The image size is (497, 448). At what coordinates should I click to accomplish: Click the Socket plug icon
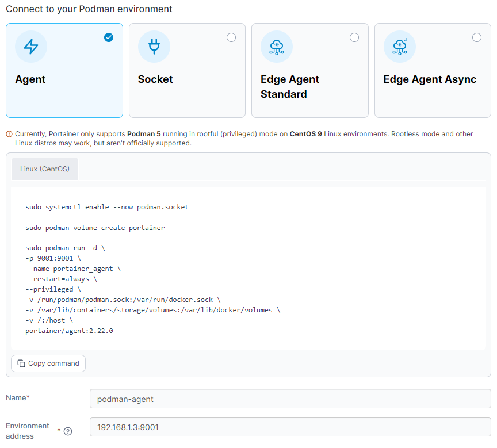tap(154, 47)
